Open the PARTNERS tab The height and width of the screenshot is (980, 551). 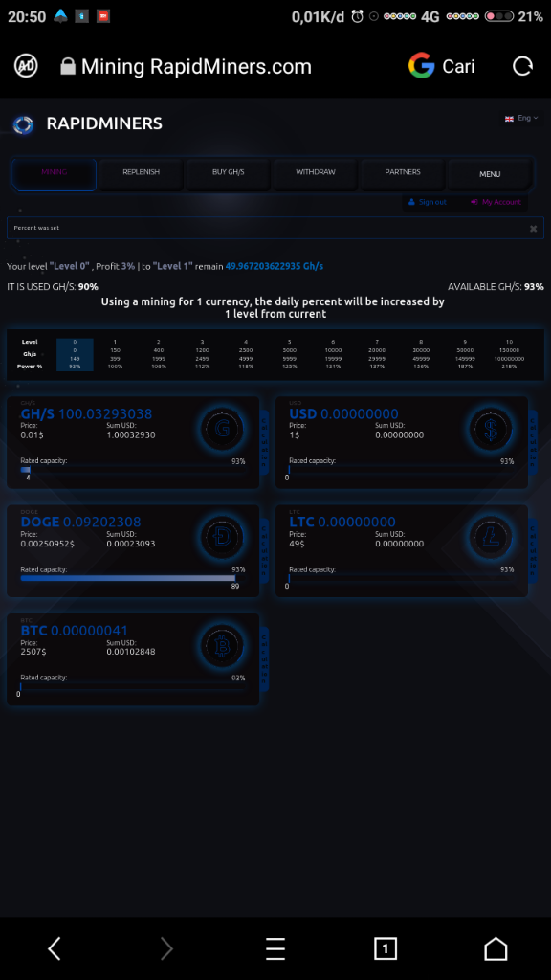[x=403, y=174]
